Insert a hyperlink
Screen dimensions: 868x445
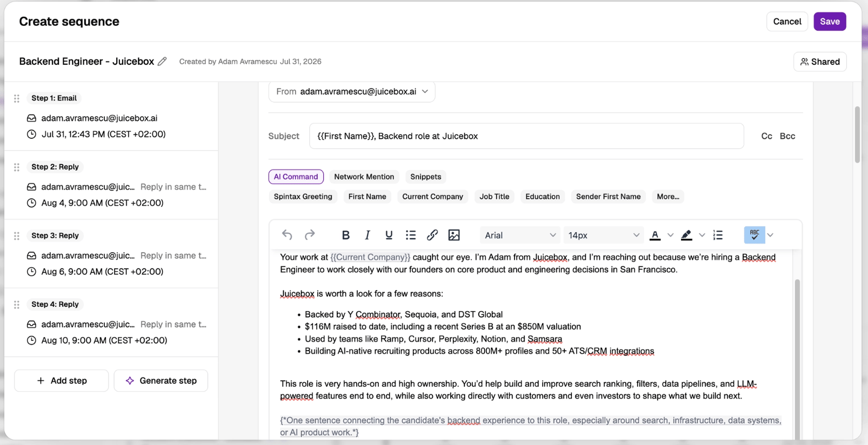(x=432, y=235)
